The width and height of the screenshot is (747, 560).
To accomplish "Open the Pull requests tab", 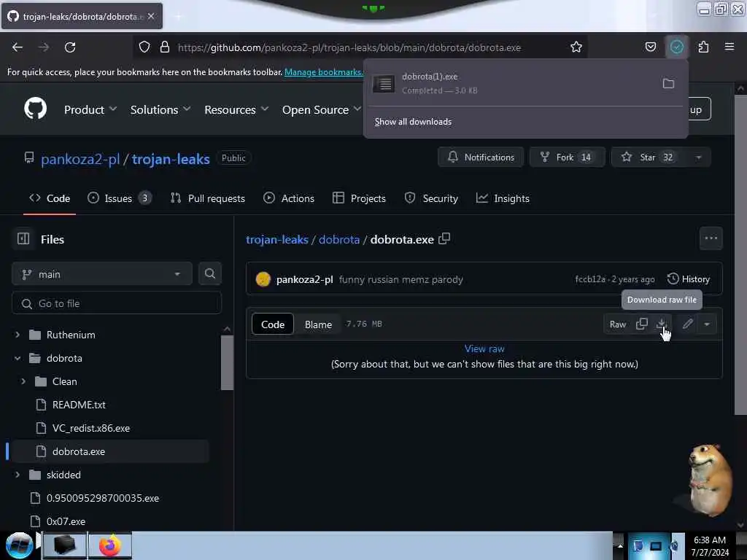I will [x=208, y=198].
